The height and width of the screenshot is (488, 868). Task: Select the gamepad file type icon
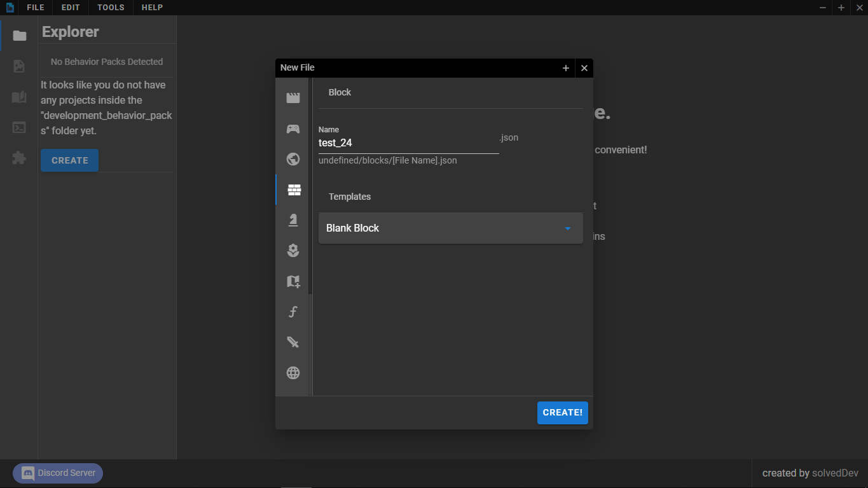(293, 129)
